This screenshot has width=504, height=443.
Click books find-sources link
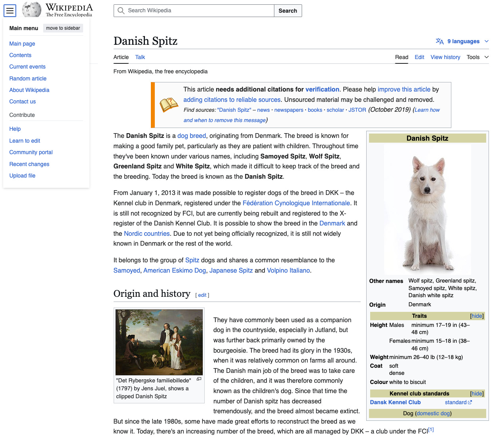coord(315,110)
